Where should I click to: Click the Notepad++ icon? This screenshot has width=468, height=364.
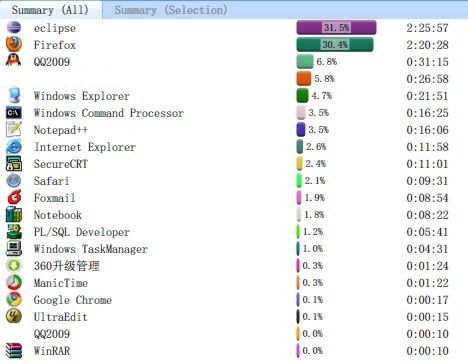(x=14, y=129)
